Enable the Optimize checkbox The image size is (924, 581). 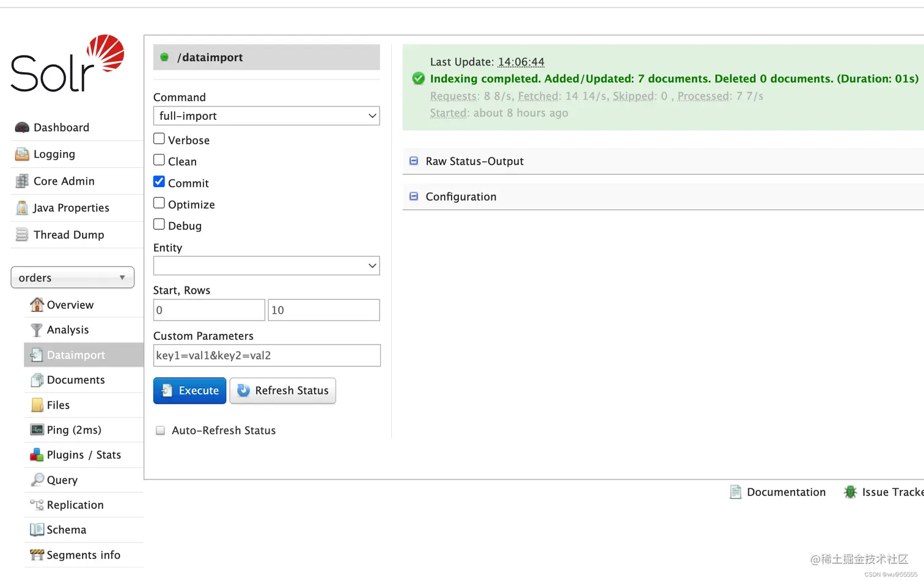(x=159, y=203)
